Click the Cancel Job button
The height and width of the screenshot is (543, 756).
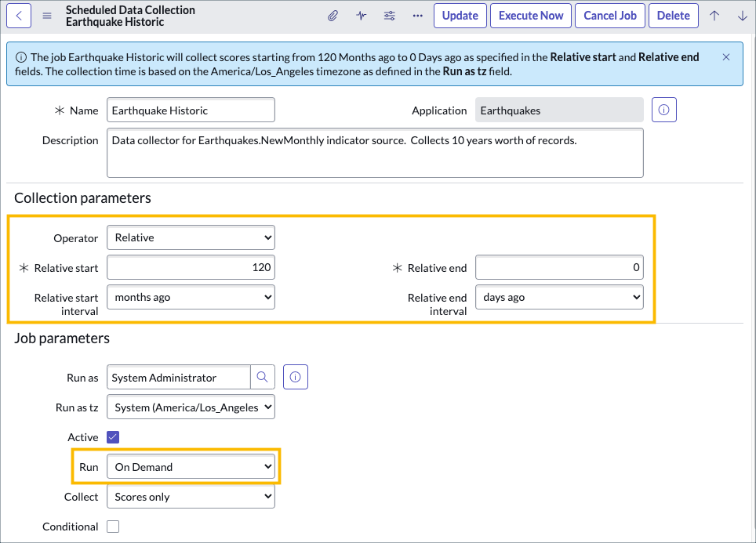coord(610,15)
